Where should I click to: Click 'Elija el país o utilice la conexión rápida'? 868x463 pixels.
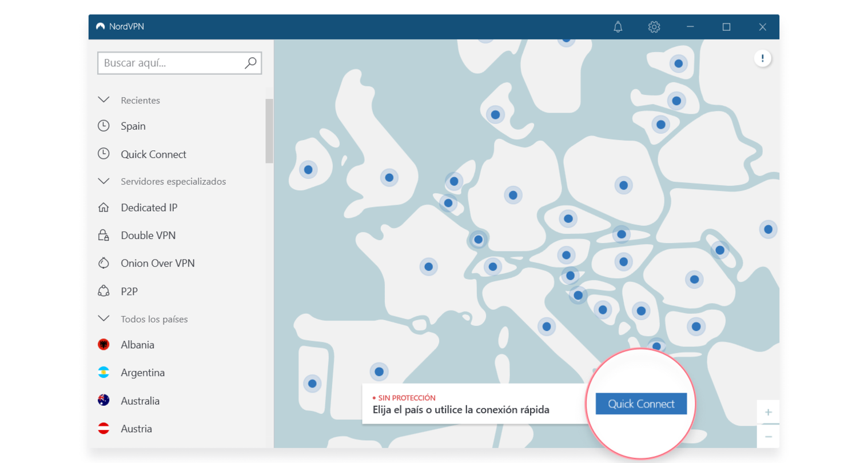pos(461,410)
